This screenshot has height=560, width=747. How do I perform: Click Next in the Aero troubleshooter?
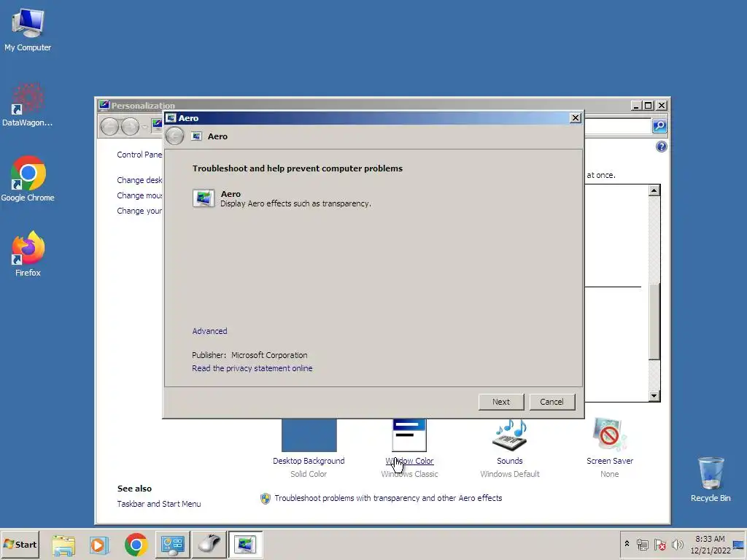[x=501, y=402]
